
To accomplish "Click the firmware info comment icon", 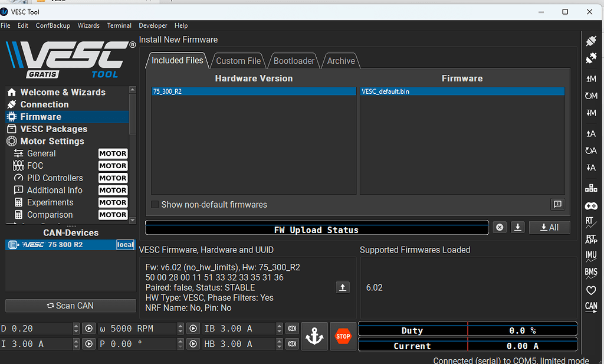I will [557, 204].
